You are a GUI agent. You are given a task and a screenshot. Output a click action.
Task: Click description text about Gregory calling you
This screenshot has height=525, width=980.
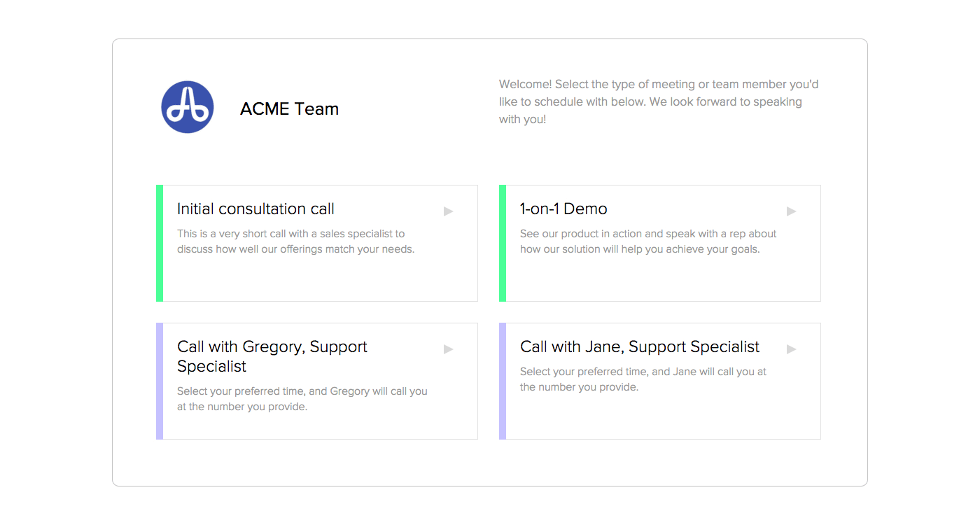(302, 399)
